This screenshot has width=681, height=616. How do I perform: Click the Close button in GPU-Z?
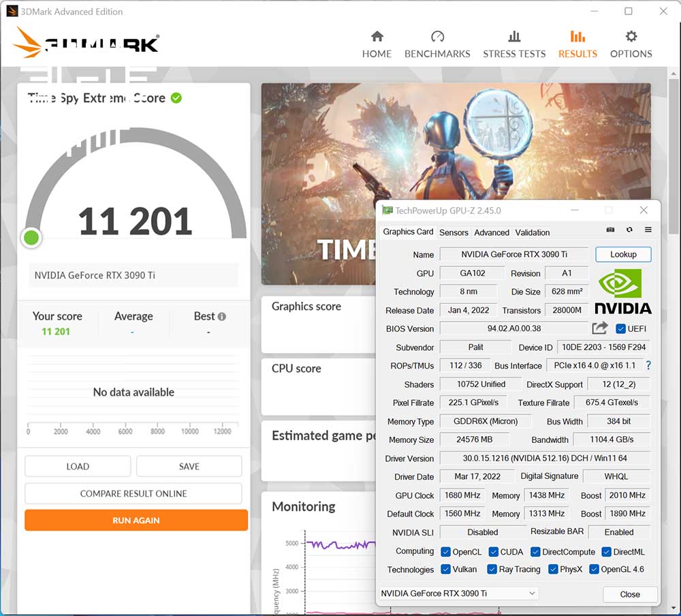pos(630,594)
